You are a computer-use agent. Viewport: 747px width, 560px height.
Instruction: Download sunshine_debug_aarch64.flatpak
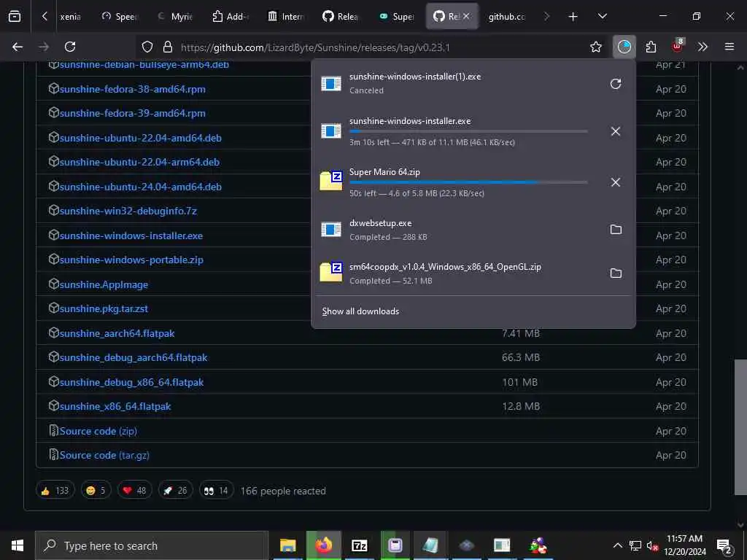coord(133,357)
